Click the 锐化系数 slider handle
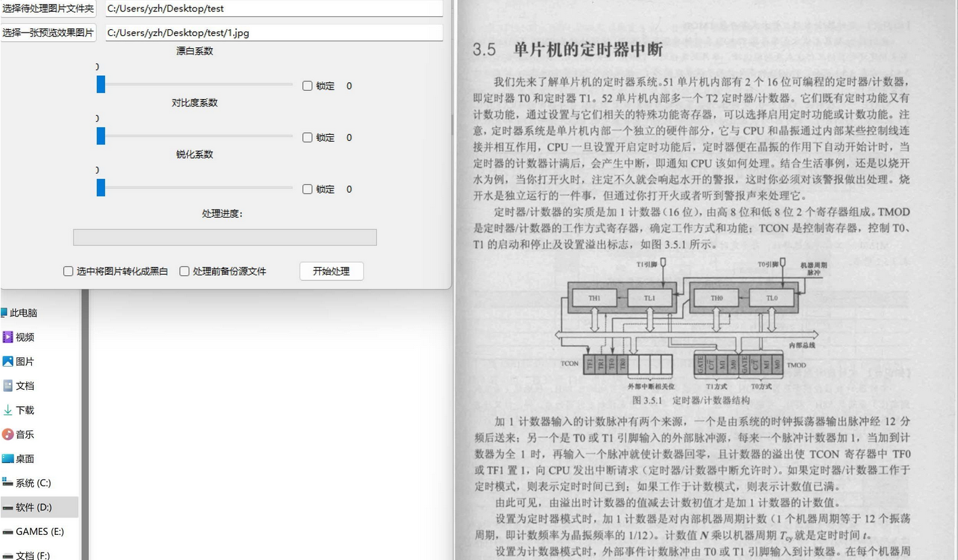 click(x=101, y=187)
